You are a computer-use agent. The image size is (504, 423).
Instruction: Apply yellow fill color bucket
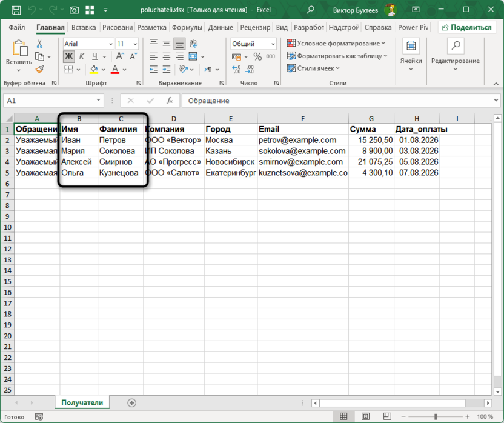pyautogui.click(x=94, y=69)
